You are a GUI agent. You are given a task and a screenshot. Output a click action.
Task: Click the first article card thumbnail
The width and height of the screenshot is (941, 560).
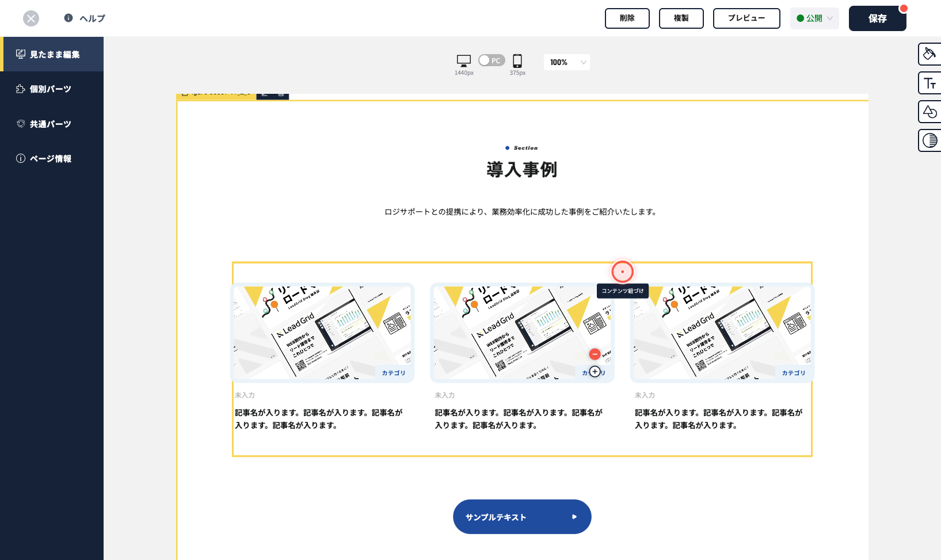coord(322,333)
